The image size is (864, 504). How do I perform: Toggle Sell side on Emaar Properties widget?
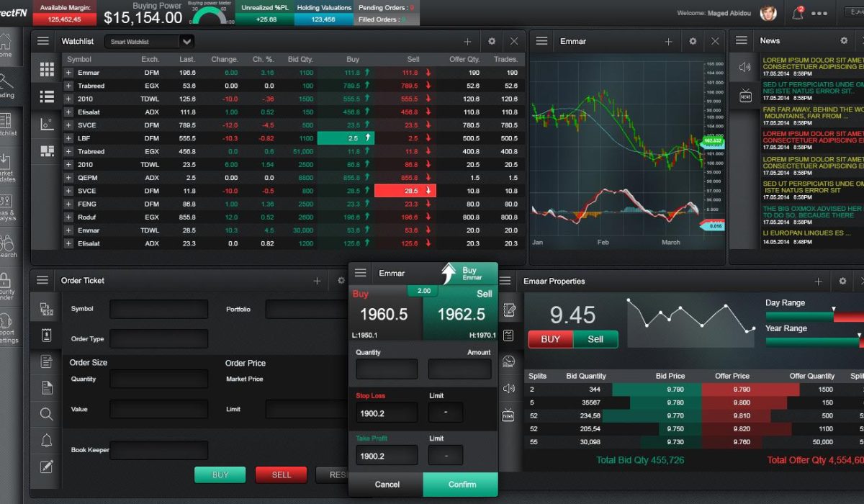595,339
